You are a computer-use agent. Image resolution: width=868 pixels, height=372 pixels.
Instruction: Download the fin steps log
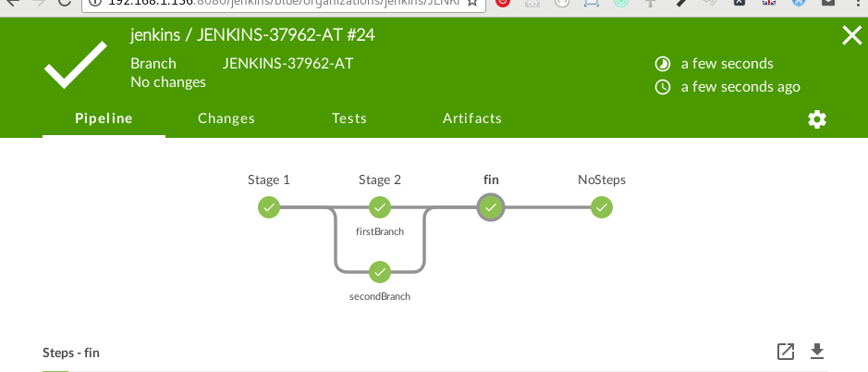(x=816, y=352)
